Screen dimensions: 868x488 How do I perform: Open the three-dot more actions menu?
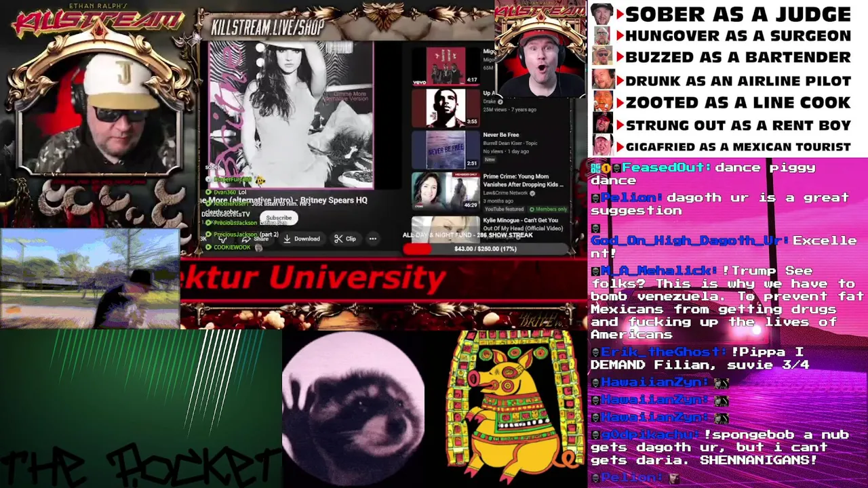click(x=372, y=239)
